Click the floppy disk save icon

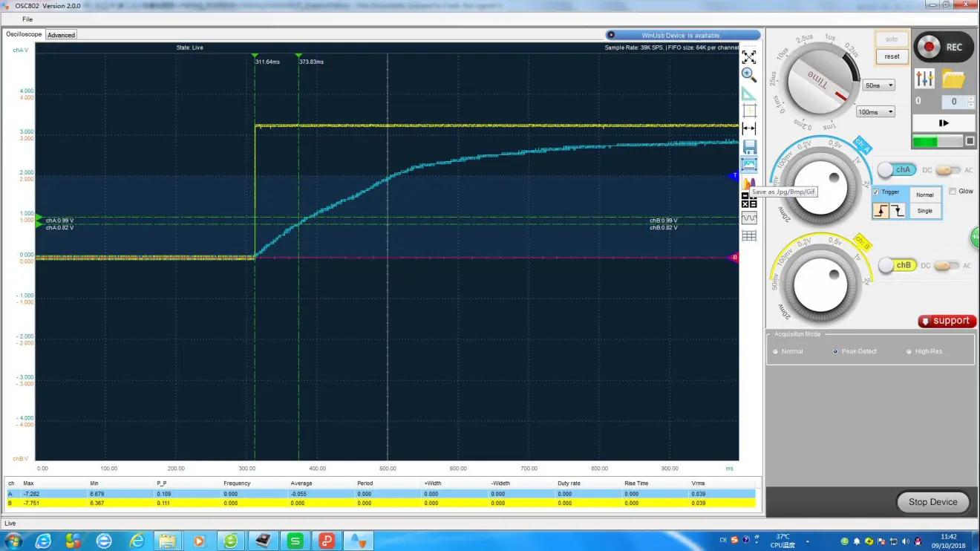pos(749,147)
